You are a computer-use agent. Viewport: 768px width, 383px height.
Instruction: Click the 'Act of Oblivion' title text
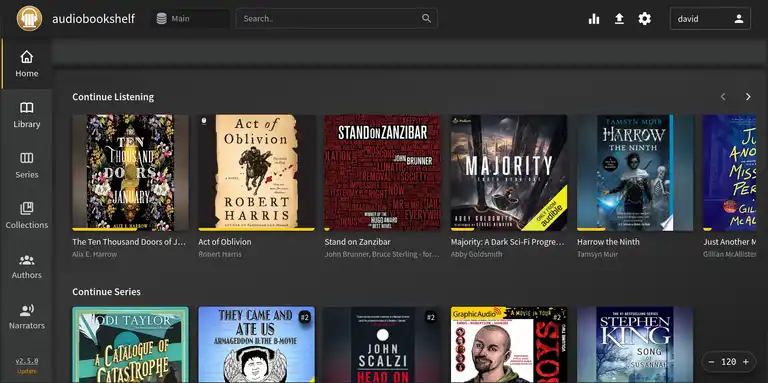(x=225, y=242)
